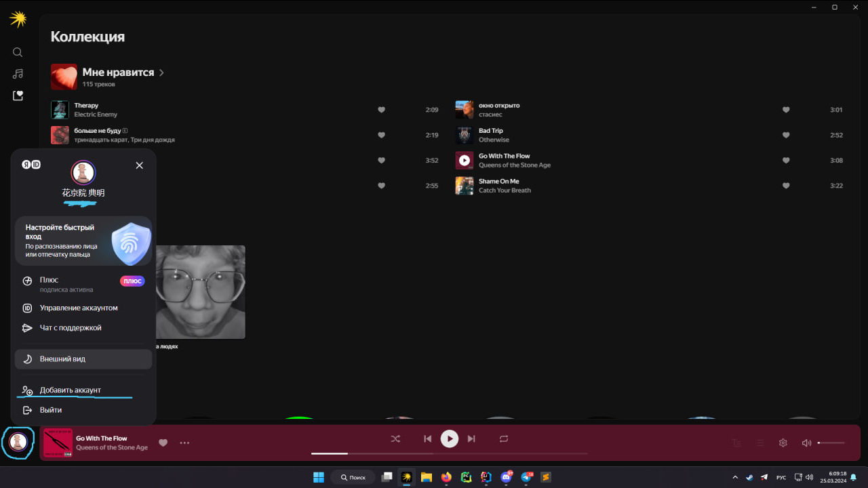Click the Therapy album cover
The image size is (868, 488).
(x=60, y=110)
